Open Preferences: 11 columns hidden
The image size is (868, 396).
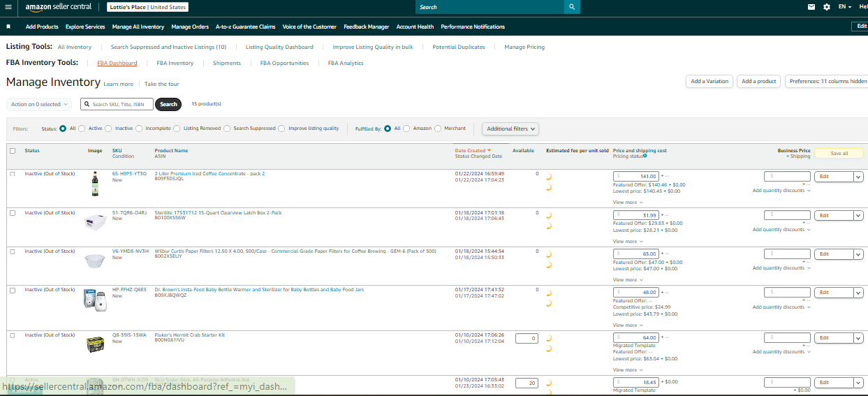(827, 81)
